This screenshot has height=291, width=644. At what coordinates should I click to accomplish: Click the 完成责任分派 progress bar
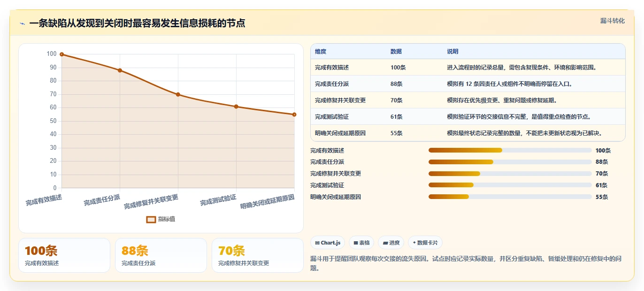pos(510,162)
